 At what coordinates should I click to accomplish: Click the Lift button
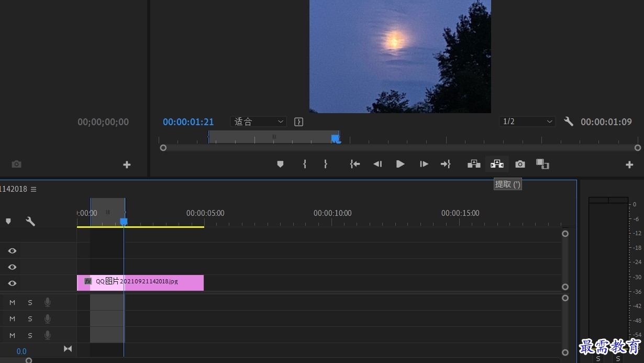[474, 164]
